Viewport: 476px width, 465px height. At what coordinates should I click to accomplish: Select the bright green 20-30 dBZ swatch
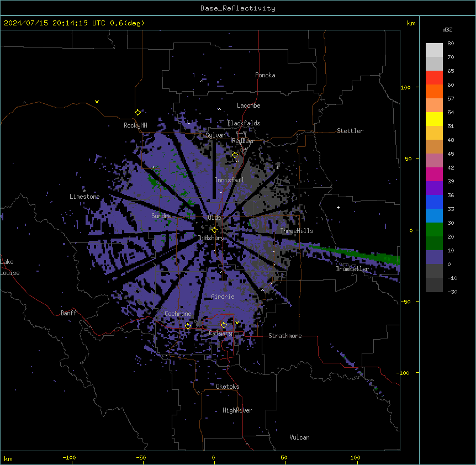coord(434,230)
